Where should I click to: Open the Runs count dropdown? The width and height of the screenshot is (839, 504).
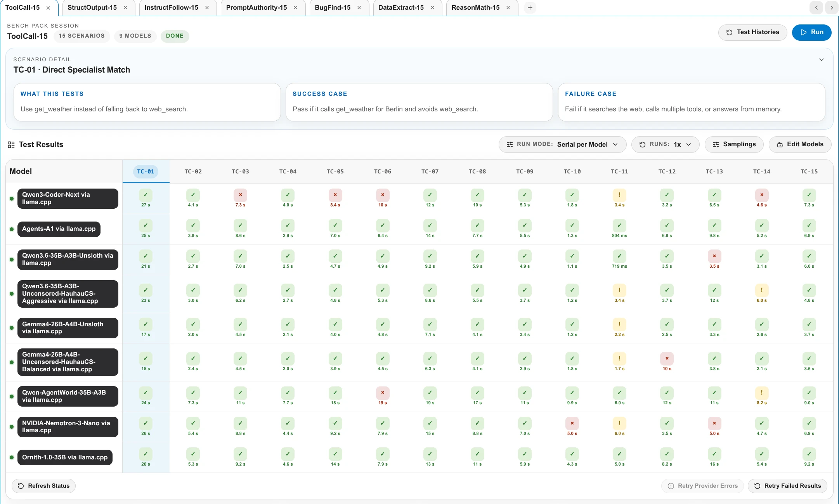[x=665, y=144]
